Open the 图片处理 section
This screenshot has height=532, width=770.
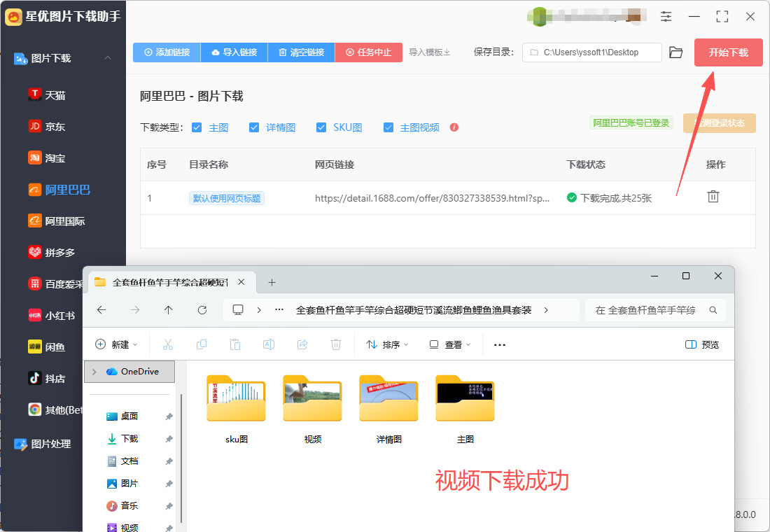[x=43, y=444]
